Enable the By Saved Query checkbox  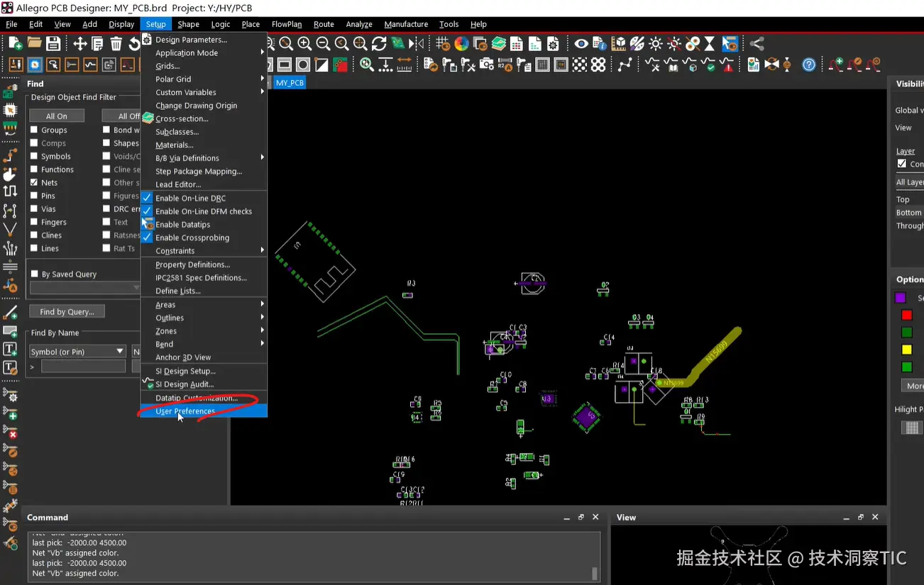[34, 274]
